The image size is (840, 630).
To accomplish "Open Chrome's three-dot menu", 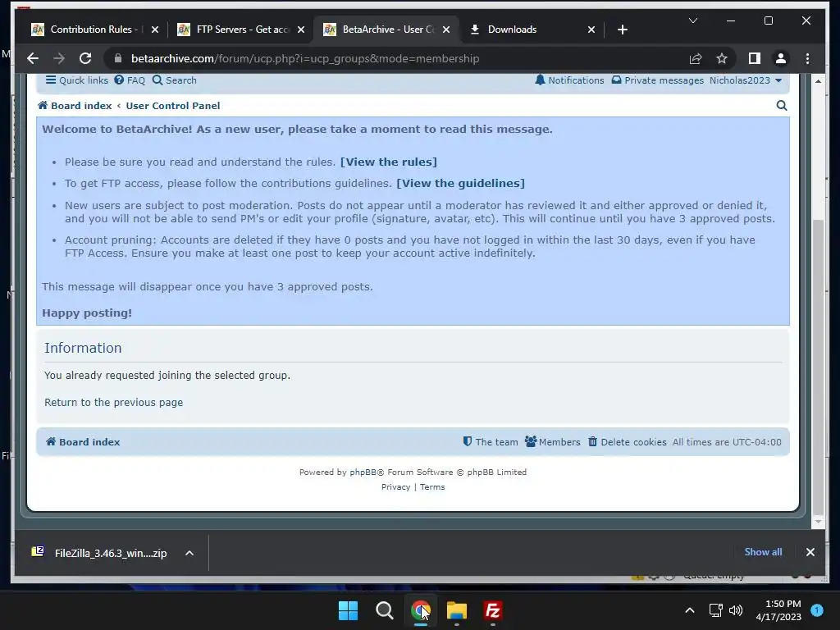I will [807, 58].
